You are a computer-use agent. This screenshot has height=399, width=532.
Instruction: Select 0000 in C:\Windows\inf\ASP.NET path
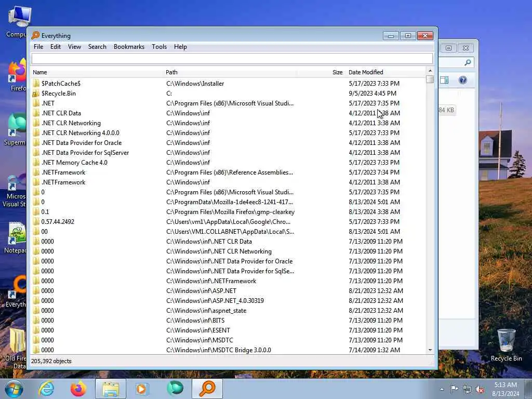(x=47, y=290)
